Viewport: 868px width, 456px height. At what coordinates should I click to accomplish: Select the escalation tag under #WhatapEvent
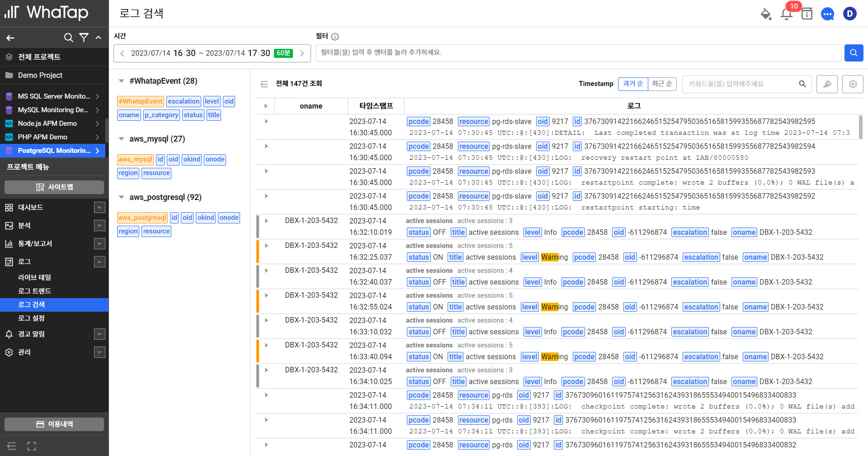click(184, 101)
